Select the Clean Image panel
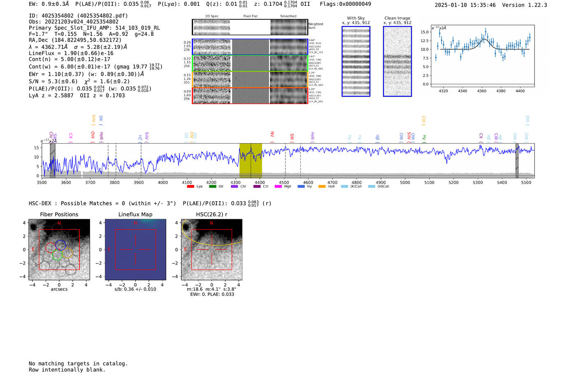Image resolution: width=576 pixels, height=392 pixels. [397, 61]
